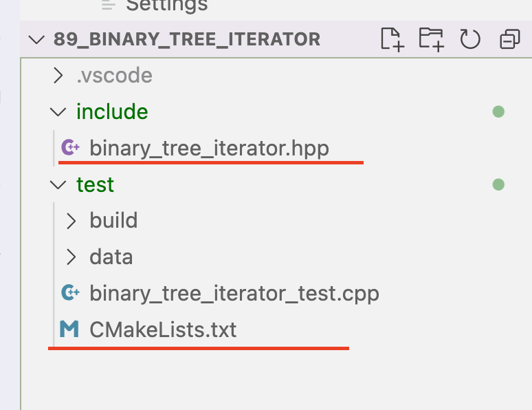Click the C++ icon of binary_tree_iterator.hpp
The width and height of the screenshot is (532, 410).
coord(70,148)
